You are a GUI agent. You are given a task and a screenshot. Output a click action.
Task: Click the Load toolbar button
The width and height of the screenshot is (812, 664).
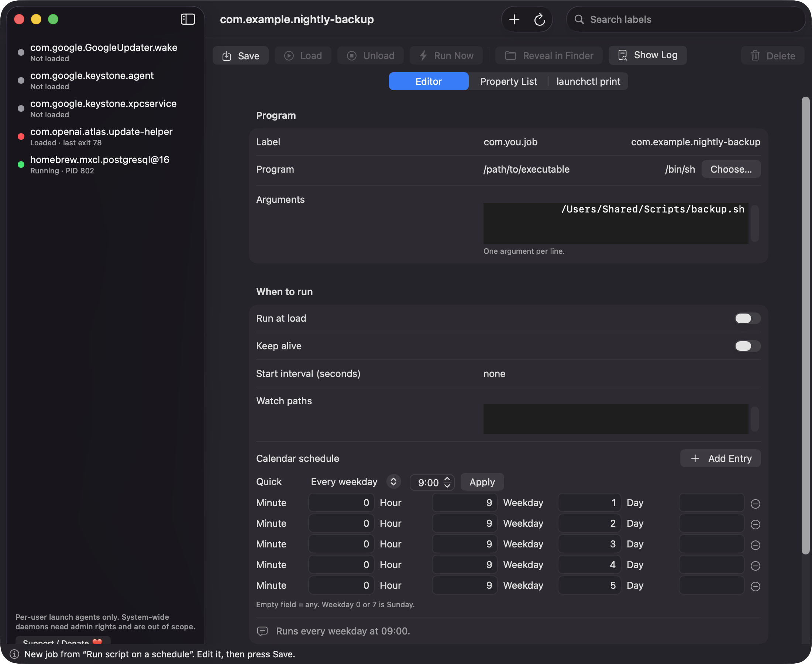coord(303,55)
